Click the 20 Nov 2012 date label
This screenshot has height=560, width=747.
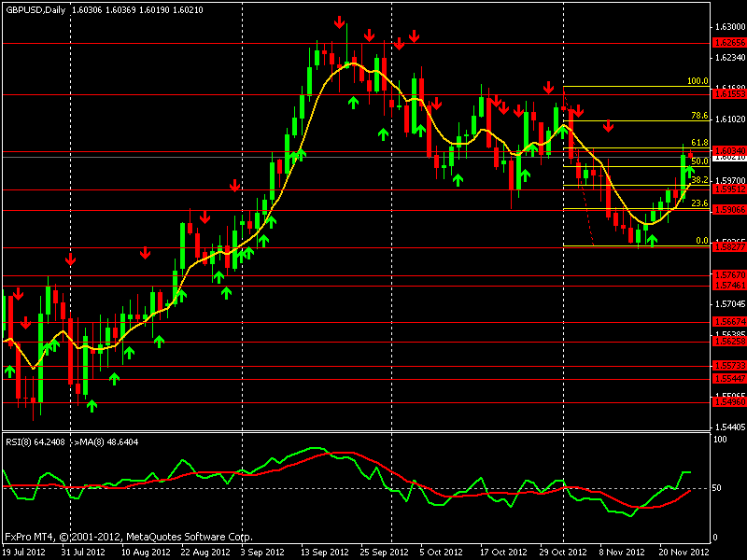pos(684,553)
